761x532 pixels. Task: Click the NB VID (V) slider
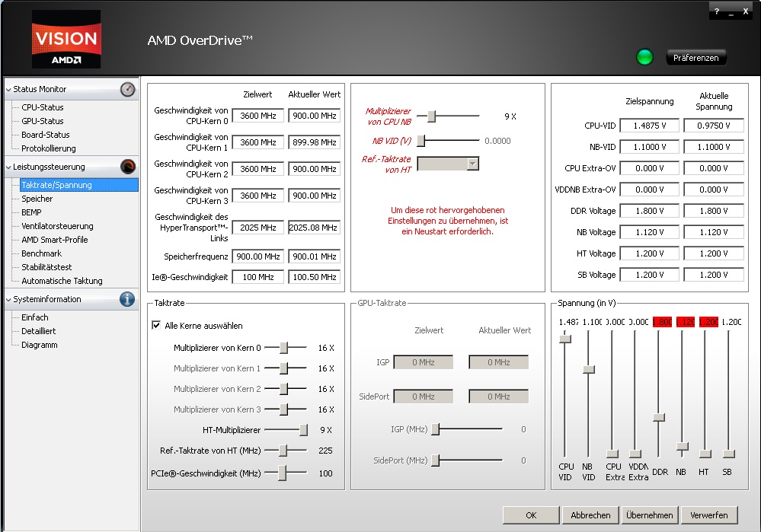pyautogui.click(x=421, y=141)
